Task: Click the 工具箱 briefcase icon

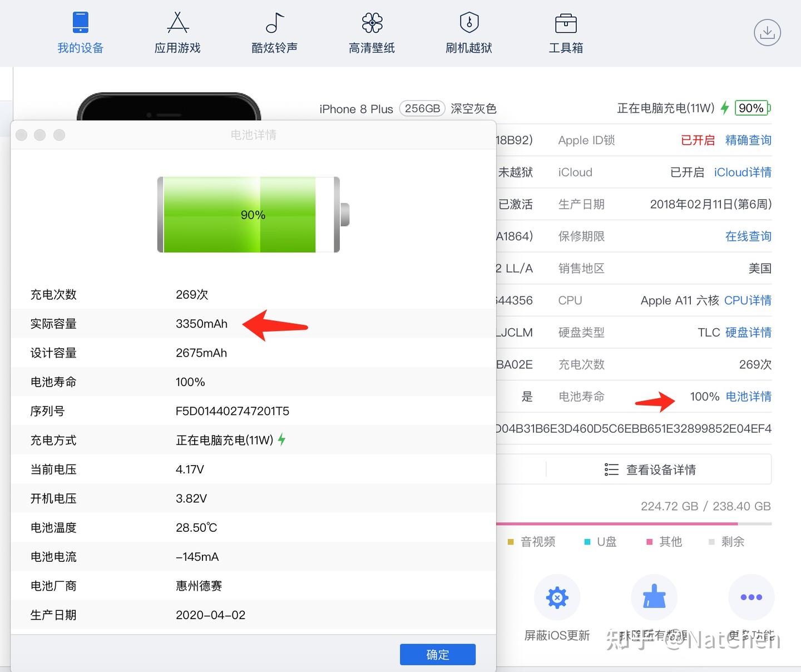Action: [x=566, y=23]
